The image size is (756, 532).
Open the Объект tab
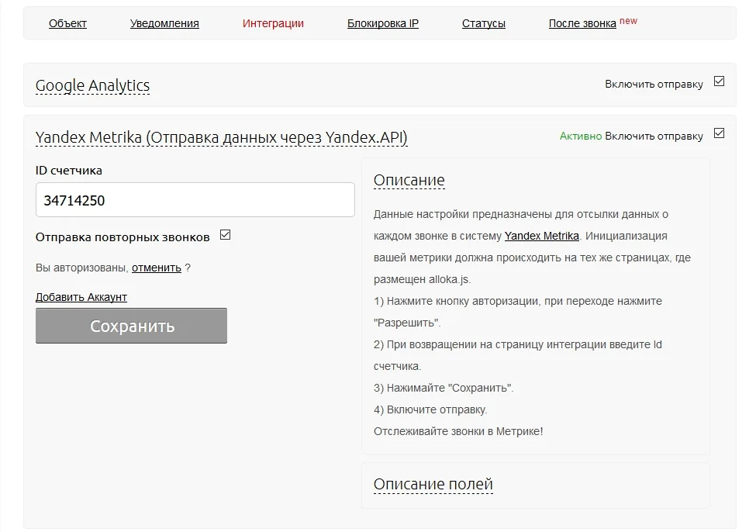(67, 23)
